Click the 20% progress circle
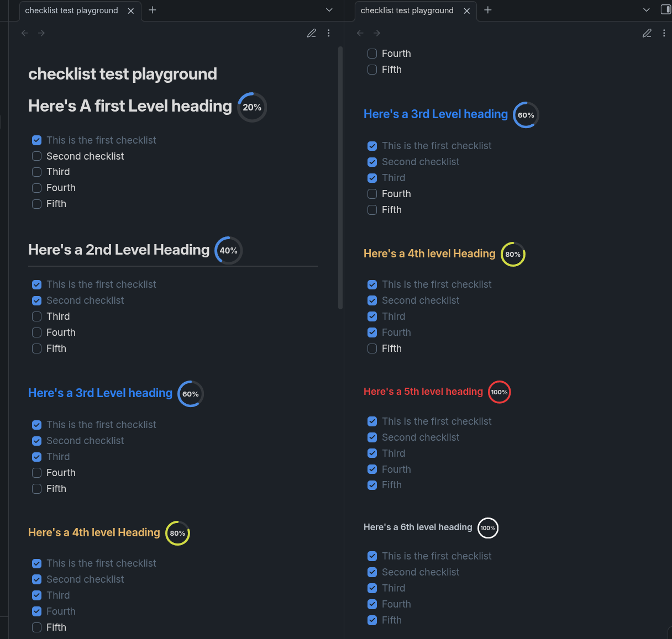Viewport: 672px width, 639px height. pos(252,107)
